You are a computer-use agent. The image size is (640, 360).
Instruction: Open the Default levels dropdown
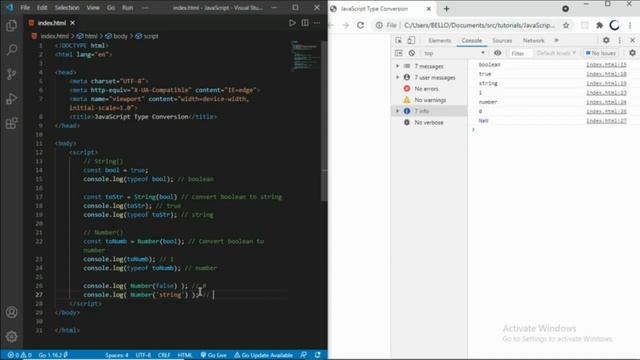(556, 53)
